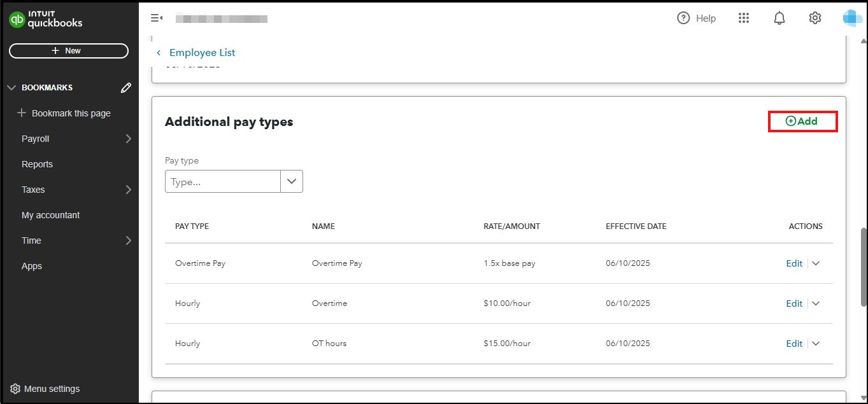
Task: Open the notifications bell icon
Action: (x=779, y=18)
